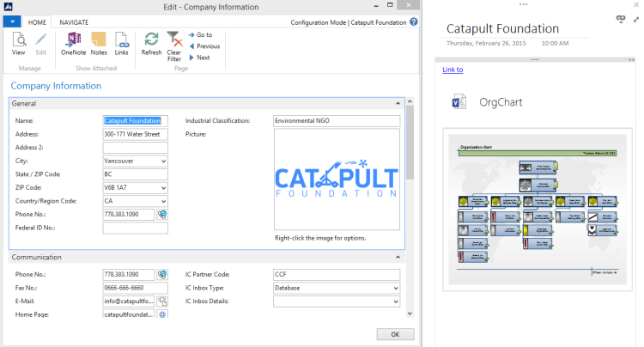Expand the OneNote pane to full page
This screenshot has height=347, width=644.
point(636,19)
